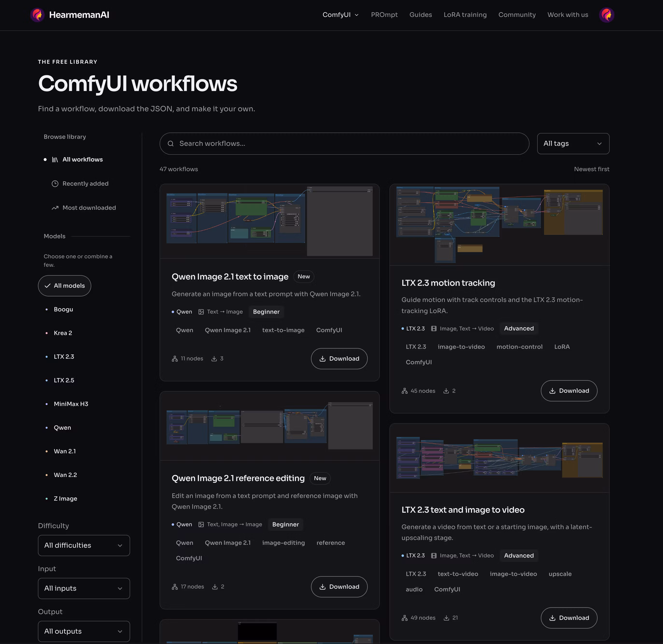Download Qwen Image 2.1 reference editing workflow

coord(339,587)
